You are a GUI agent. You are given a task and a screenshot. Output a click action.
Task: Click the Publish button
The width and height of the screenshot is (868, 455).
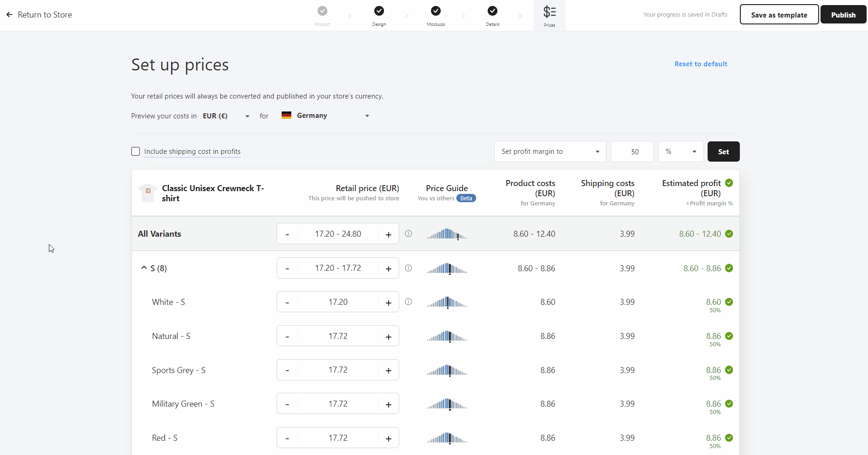pos(843,15)
